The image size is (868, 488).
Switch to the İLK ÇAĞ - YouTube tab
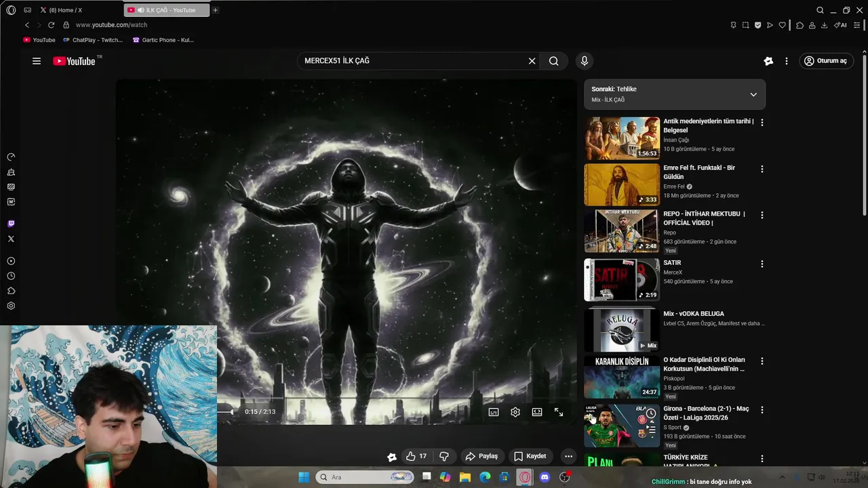167,10
